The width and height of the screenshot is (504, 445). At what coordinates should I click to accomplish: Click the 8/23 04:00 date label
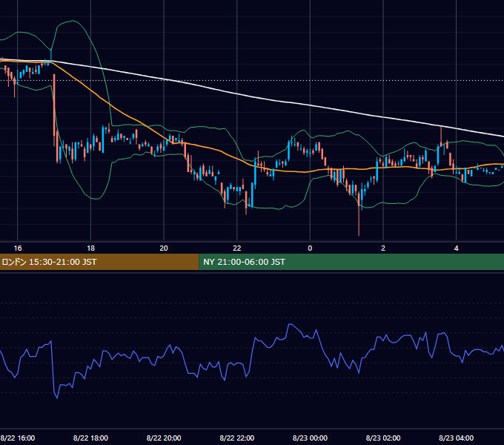point(457,438)
